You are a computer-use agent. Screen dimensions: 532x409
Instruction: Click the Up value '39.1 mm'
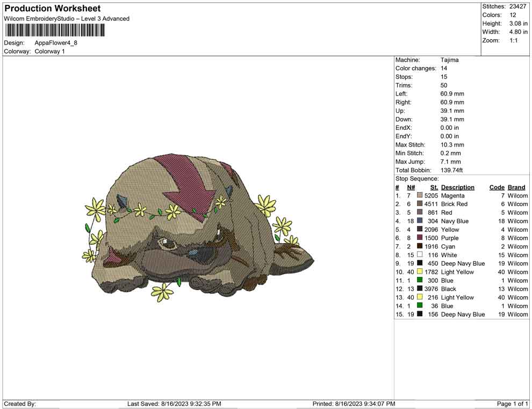pyautogui.click(x=452, y=111)
